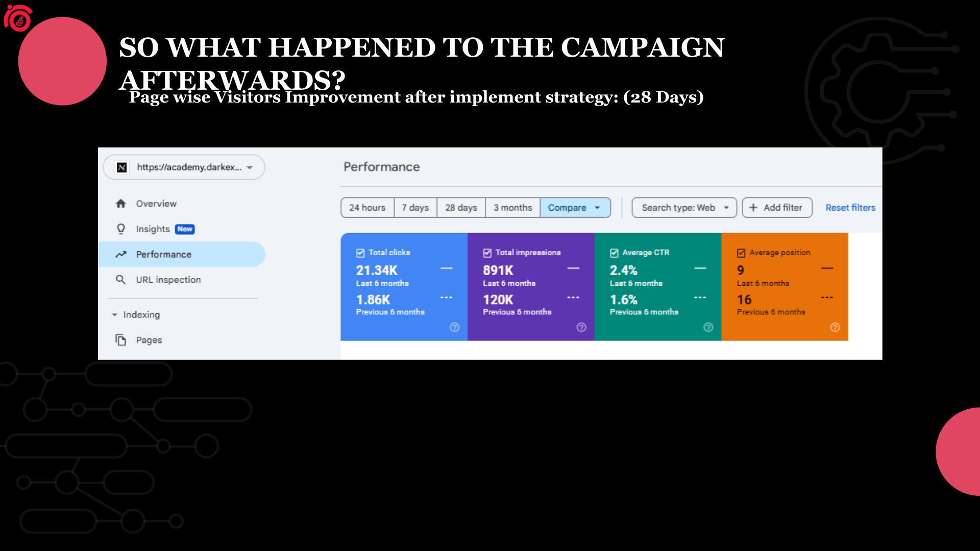
Task: Open the Pages documents icon
Action: pyautogui.click(x=121, y=340)
